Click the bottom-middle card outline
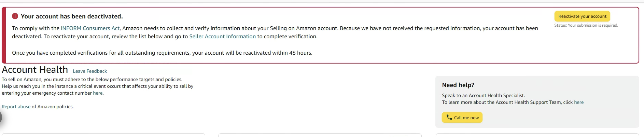The width and height of the screenshot is (644, 137). pyautogui.click(x=320, y=135)
